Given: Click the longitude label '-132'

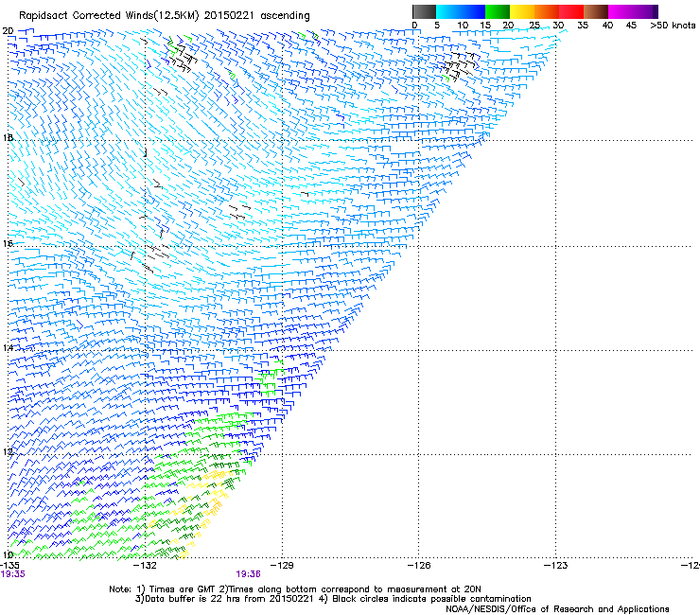Looking at the screenshot, I should point(145,566).
